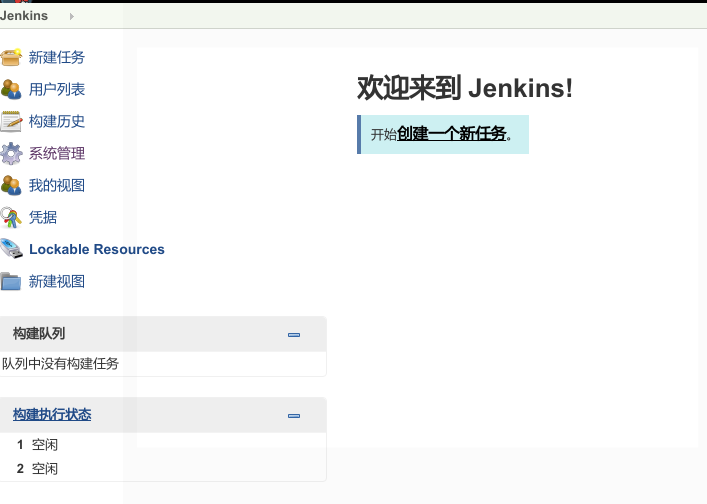Click the 我的视图 people icon

(x=11, y=185)
